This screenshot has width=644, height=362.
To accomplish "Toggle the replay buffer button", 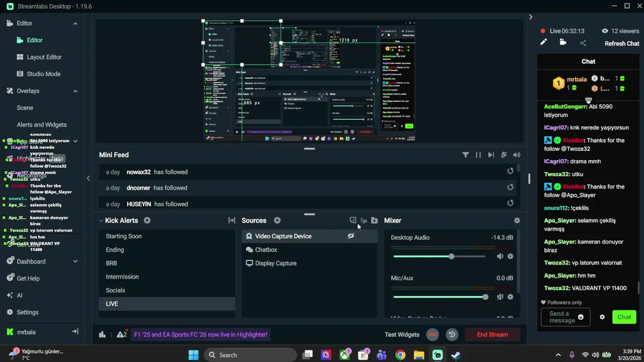I will tap(452, 334).
